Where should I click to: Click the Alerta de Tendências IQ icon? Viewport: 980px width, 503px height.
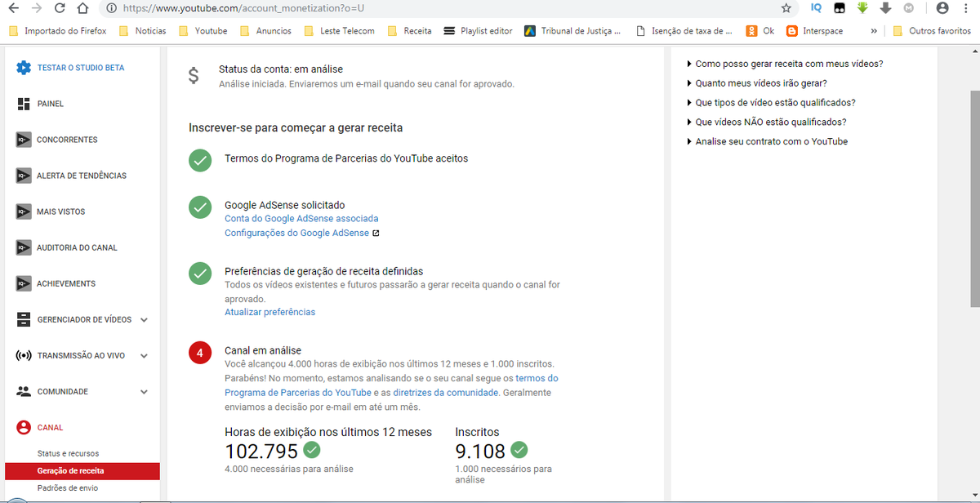coord(24,176)
